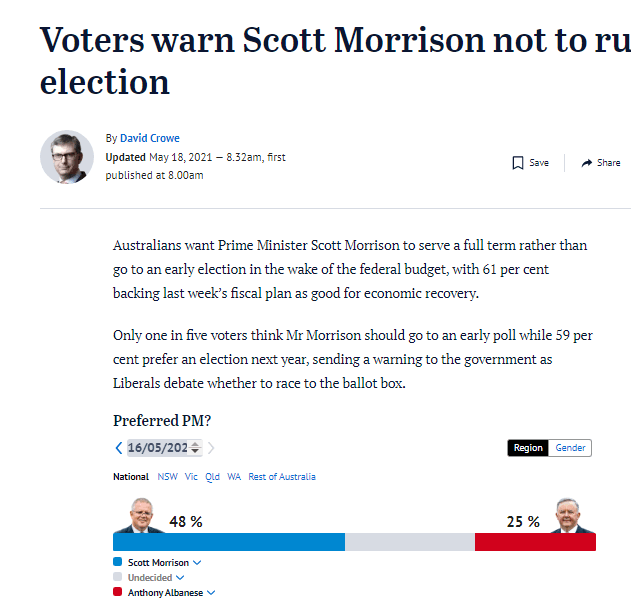Click the date field stepper arrows
631x612 pixels.
coord(195,447)
